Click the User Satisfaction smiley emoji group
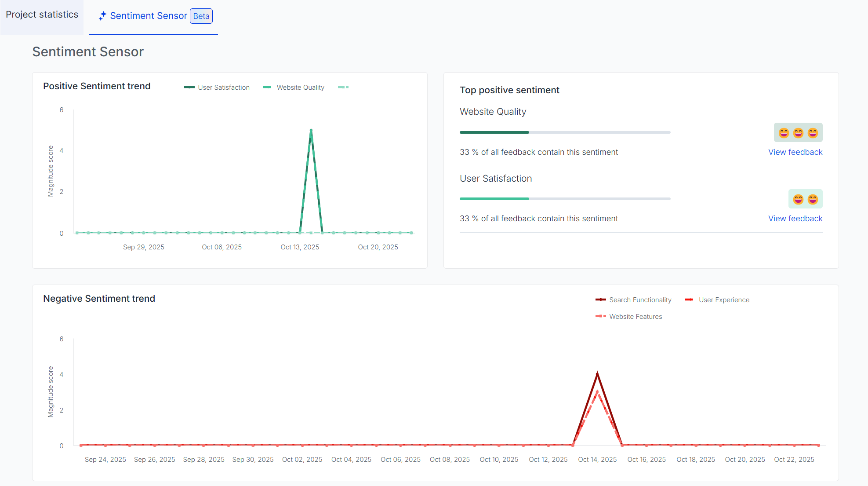Screen dimensions: 868x486 [x=805, y=199]
